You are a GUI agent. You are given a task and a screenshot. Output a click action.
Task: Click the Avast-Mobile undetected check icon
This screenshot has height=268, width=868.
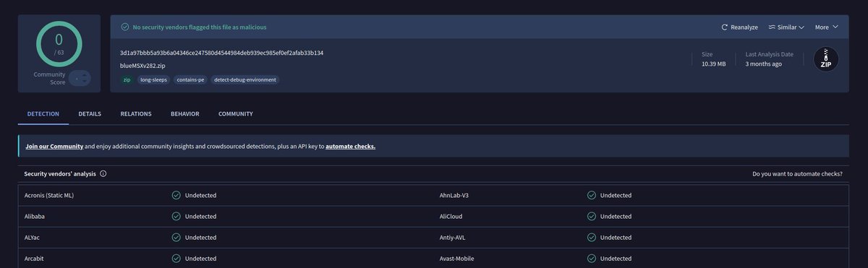point(591,258)
